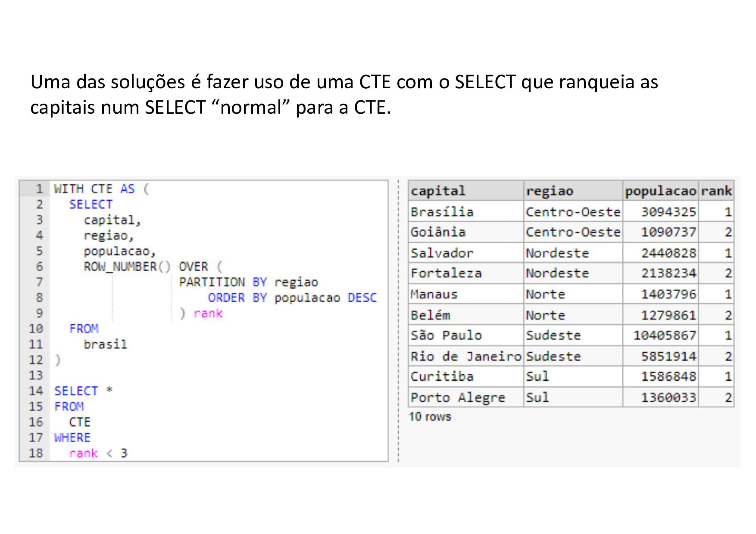Select line number 1 in editor
Viewport: 756px width, 534px height.
click(39, 189)
